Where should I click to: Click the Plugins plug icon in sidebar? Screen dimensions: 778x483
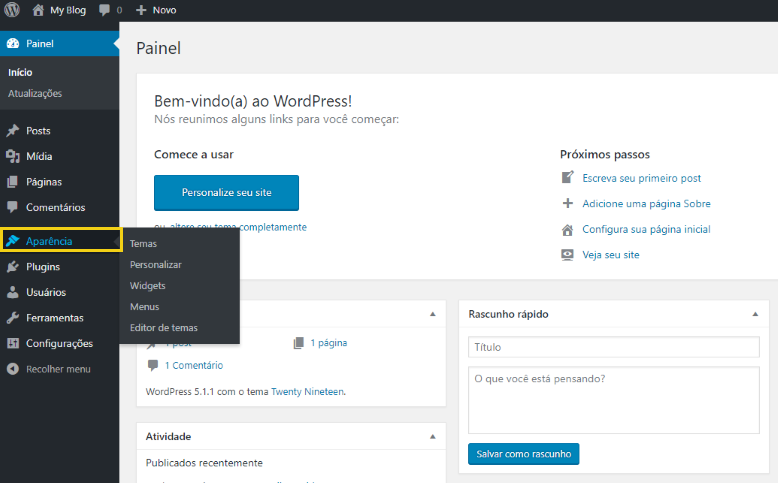13,267
